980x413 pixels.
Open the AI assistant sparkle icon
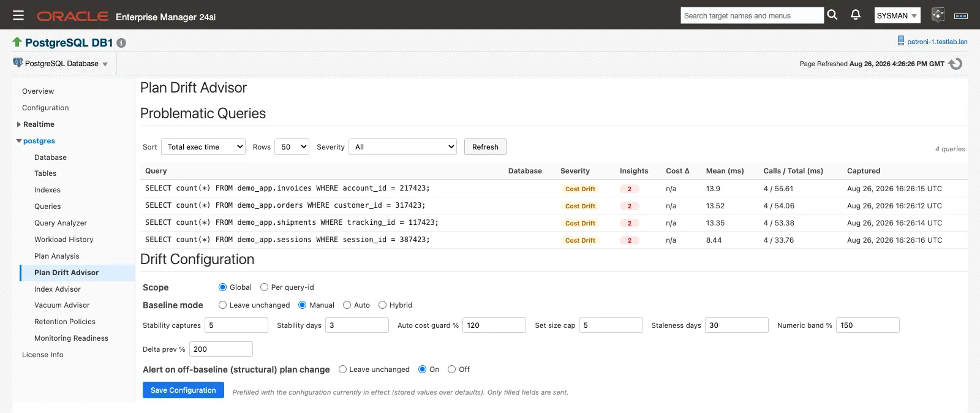tap(938, 15)
